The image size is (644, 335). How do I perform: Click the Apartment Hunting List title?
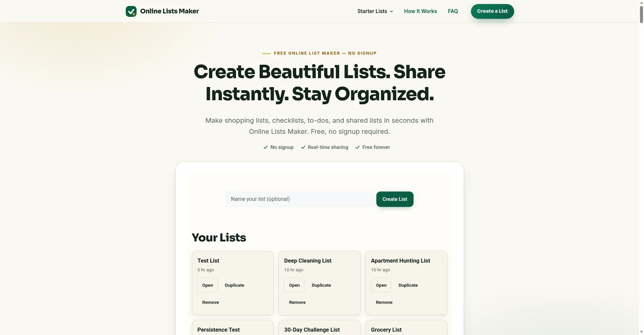[x=400, y=261]
